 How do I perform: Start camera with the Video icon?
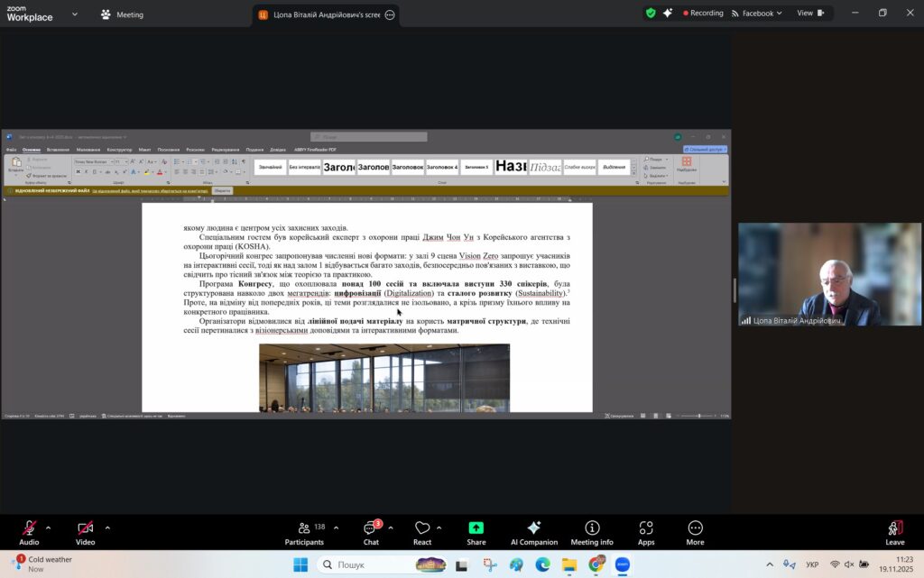[x=85, y=529]
